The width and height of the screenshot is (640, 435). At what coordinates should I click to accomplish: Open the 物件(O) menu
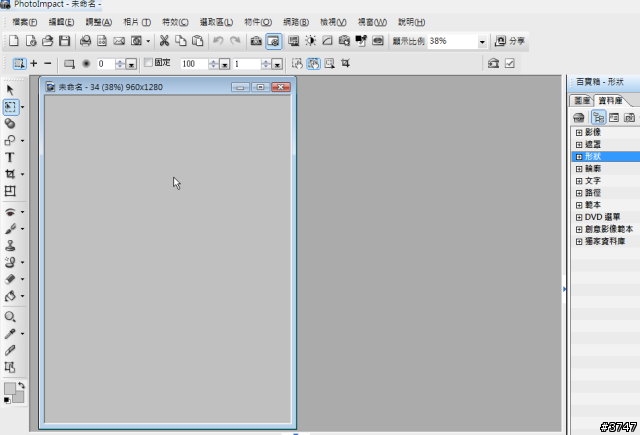258,22
